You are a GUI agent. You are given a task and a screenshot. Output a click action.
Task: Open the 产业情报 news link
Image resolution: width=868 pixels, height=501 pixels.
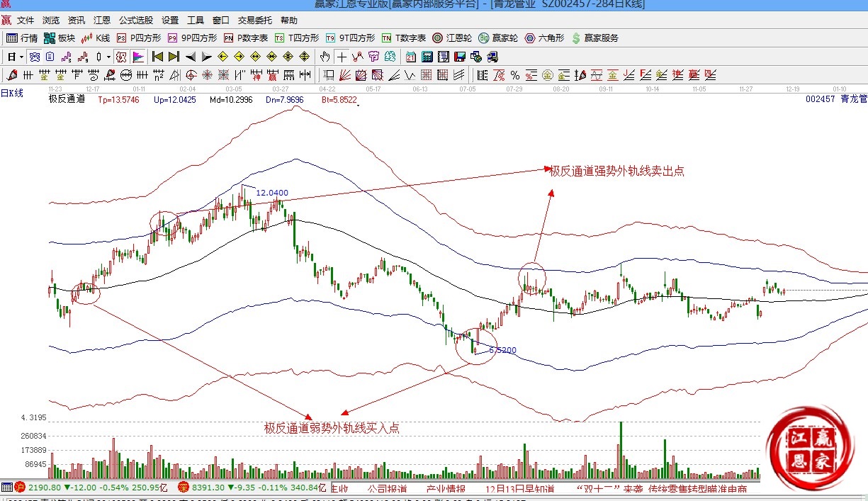pyautogui.click(x=446, y=489)
